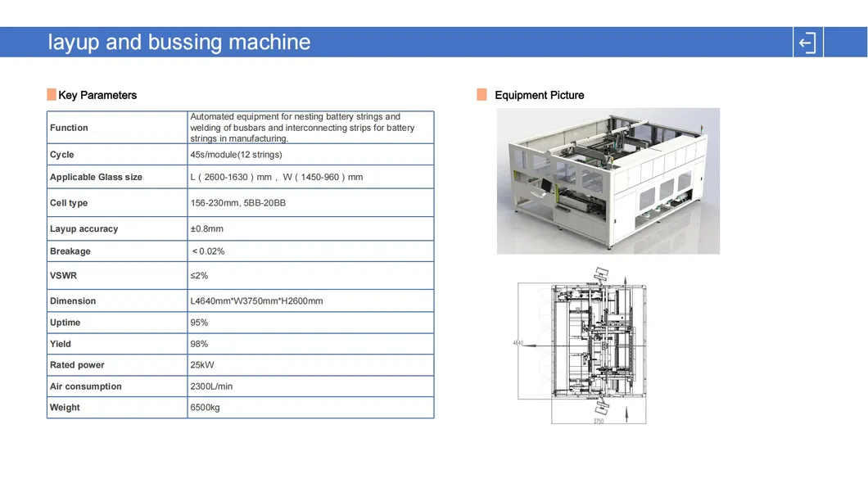This screenshot has width=868, height=488.
Task: Click the Dimension value L4640mm*W3750mm*H2600mm
Action: pos(256,301)
